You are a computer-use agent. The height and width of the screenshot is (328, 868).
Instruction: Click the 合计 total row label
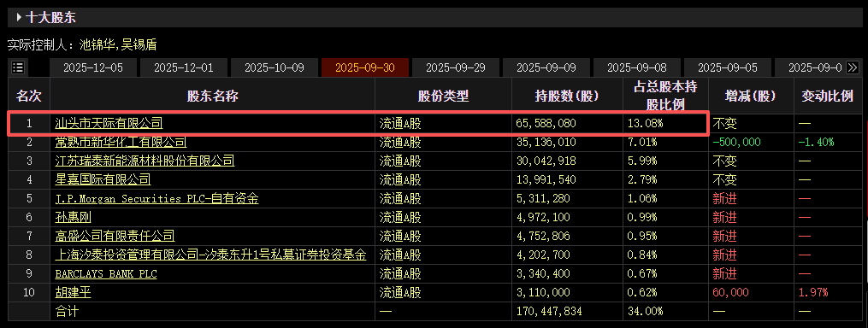[x=67, y=312]
